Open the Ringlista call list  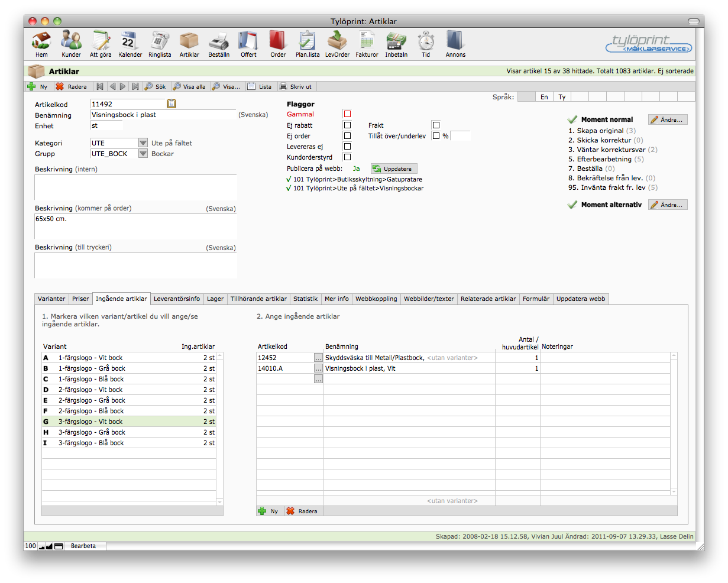pos(160,44)
